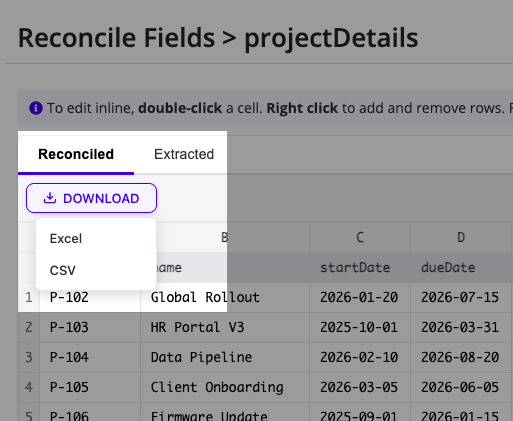
Task: Select the dueDate header cell
Action: 461,268
